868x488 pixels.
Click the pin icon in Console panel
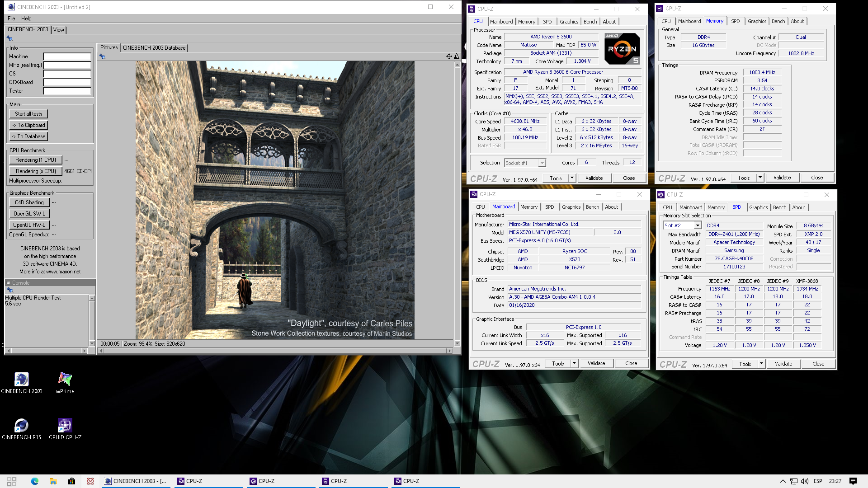pyautogui.click(x=9, y=290)
